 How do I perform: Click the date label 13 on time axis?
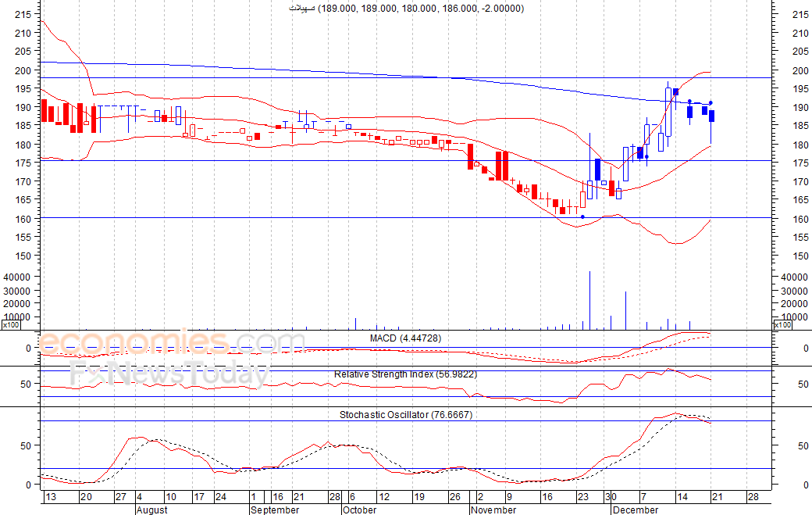tap(51, 497)
